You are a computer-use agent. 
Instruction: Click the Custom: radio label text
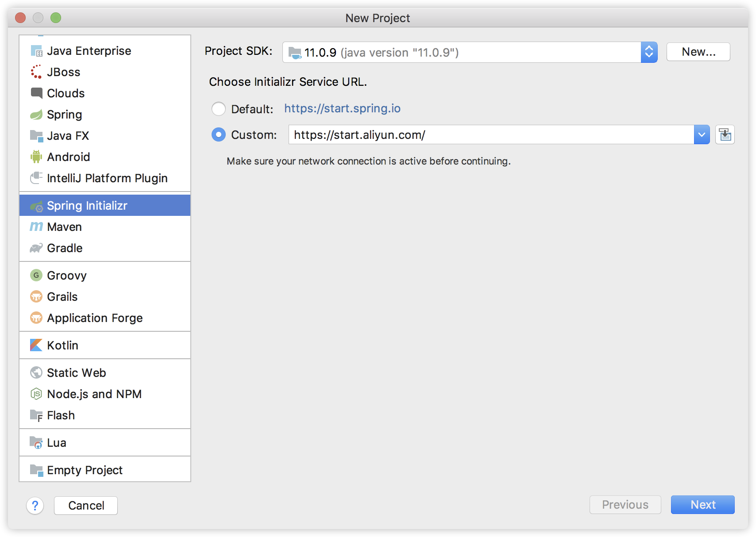[x=254, y=135]
